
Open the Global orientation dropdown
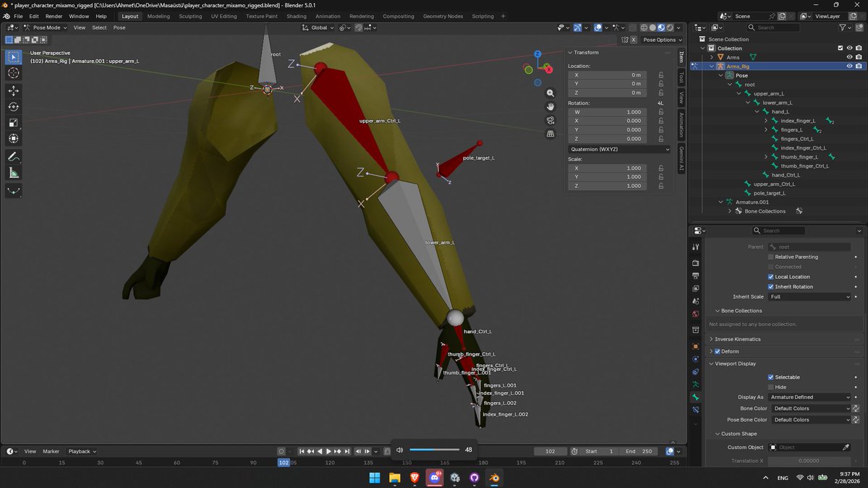pyautogui.click(x=318, y=27)
